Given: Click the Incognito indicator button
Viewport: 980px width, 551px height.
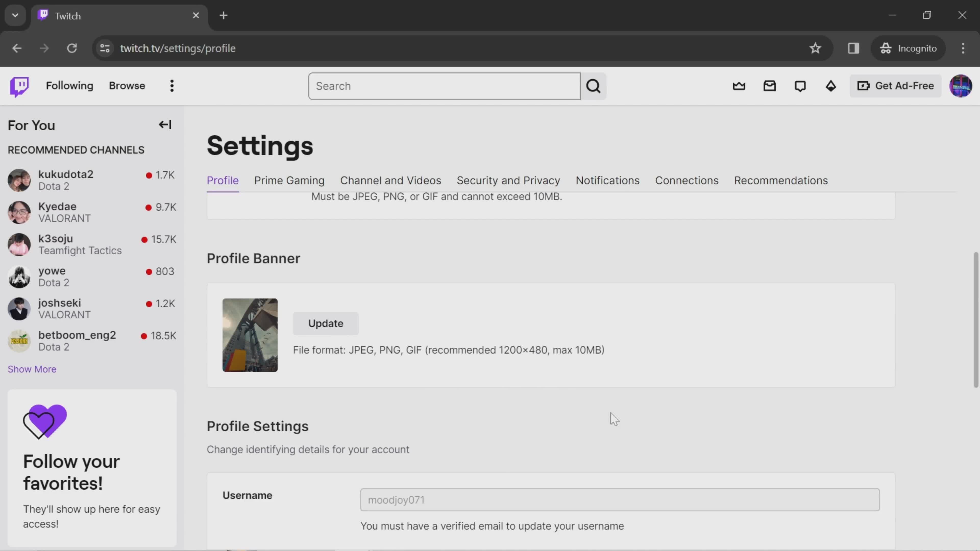Looking at the screenshot, I should [908, 48].
